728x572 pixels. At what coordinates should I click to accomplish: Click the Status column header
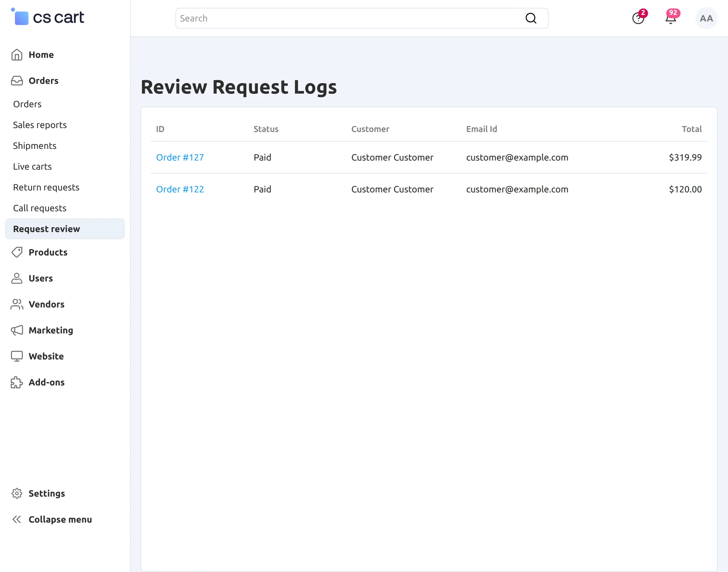click(x=266, y=129)
